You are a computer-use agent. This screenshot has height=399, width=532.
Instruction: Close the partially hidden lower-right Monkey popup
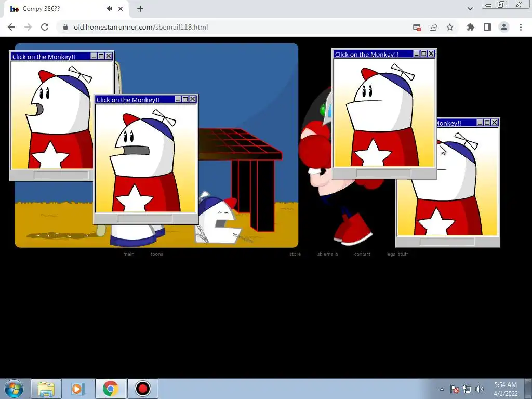(x=495, y=123)
